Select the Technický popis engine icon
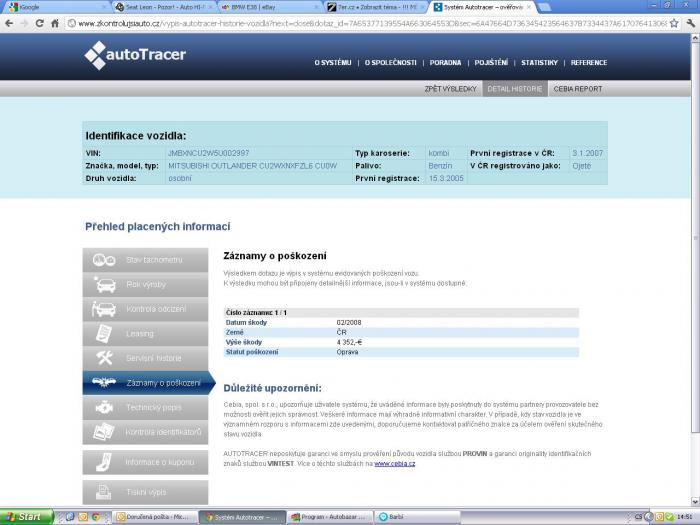700x525 pixels. (x=104, y=407)
